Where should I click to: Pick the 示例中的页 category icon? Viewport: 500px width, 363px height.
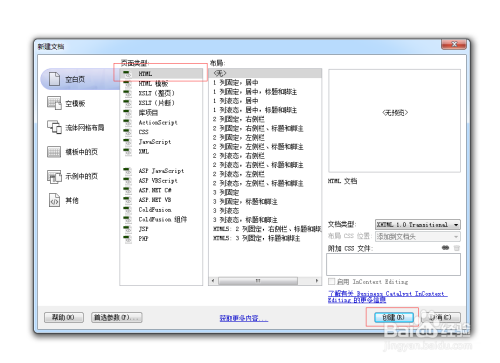(54, 176)
